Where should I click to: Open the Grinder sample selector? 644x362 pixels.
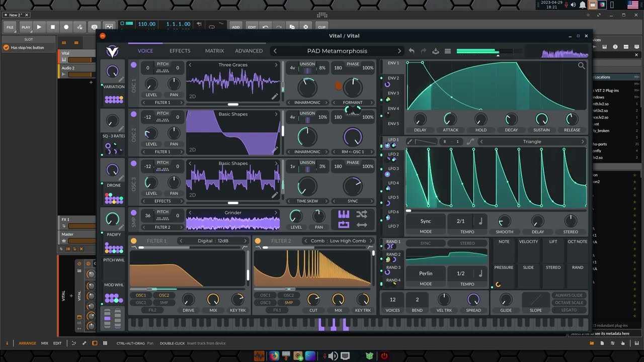click(x=233, y=213)
